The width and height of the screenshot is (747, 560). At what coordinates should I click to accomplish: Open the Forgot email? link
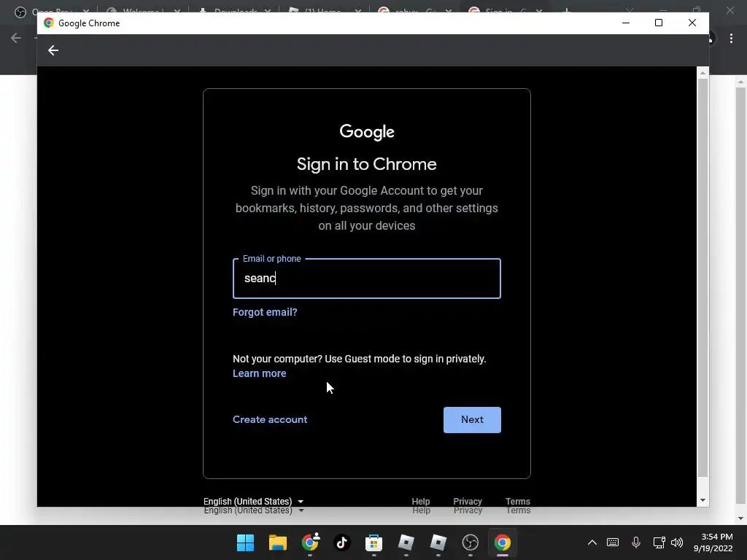click(x=265, y=312)
